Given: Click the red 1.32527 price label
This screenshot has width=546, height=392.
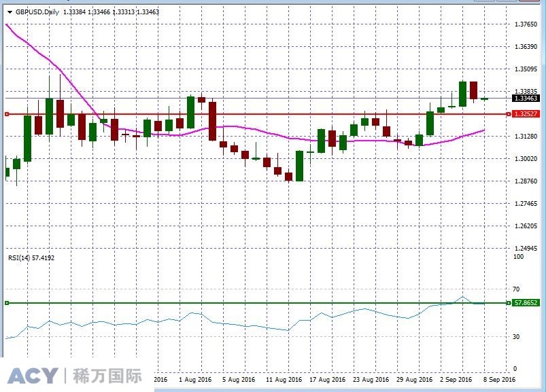Looking at the screenshot, I should (x=526, y=113).
